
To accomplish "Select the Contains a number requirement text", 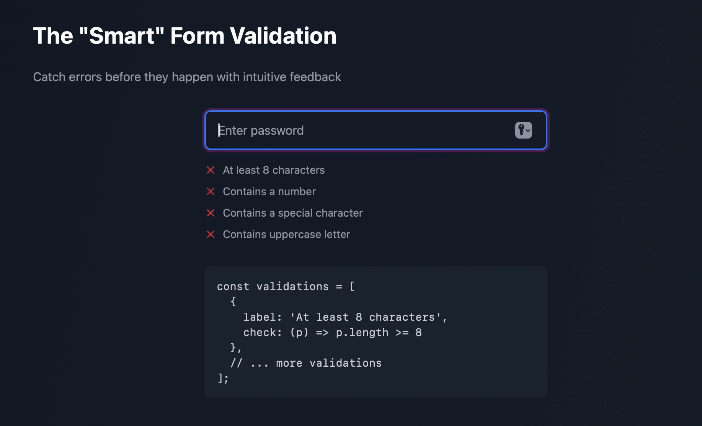I will [x=269, y=192].
